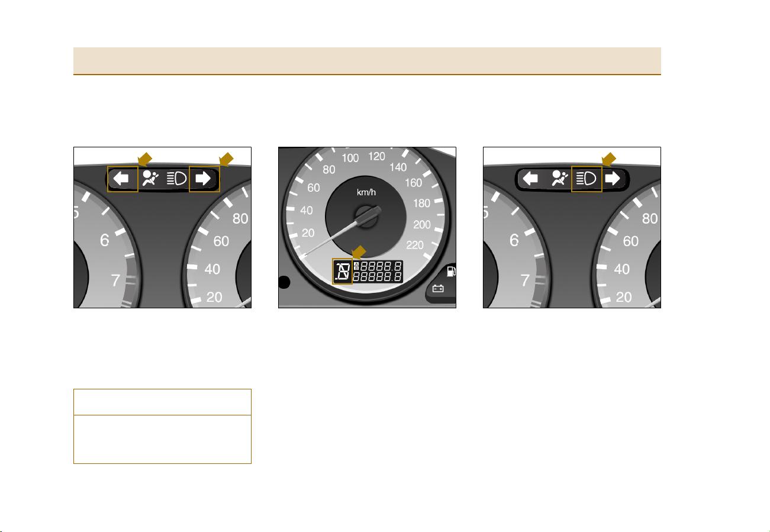Click the unhighlighted high beam icon in first illustration
Image resolution: width=770 pixels, height=532 pixels.
[176, 179]
